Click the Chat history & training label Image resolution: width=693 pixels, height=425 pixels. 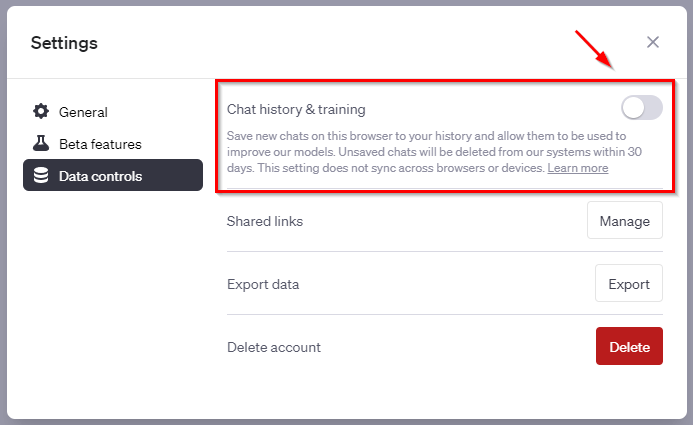296,110
